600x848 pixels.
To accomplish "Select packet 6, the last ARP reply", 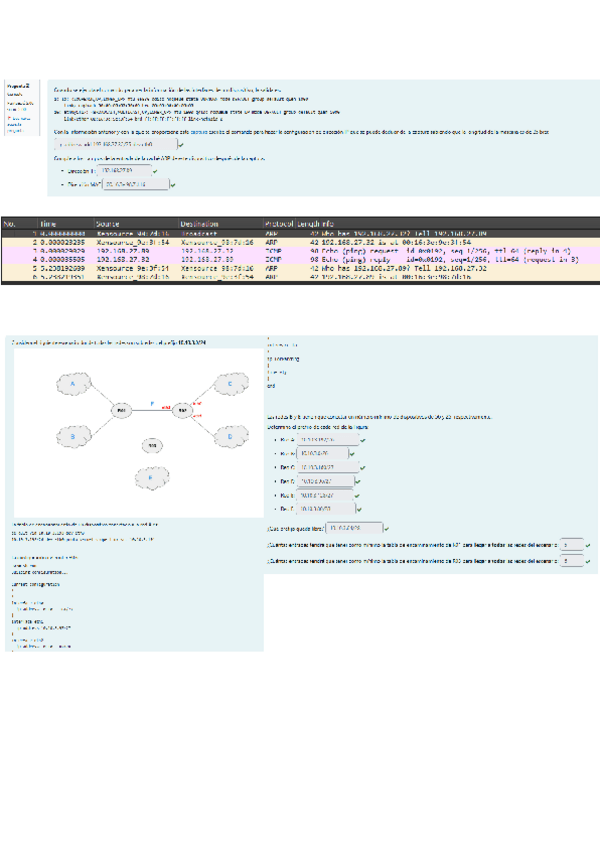I will pyautogui.click(x=300, y=277).
